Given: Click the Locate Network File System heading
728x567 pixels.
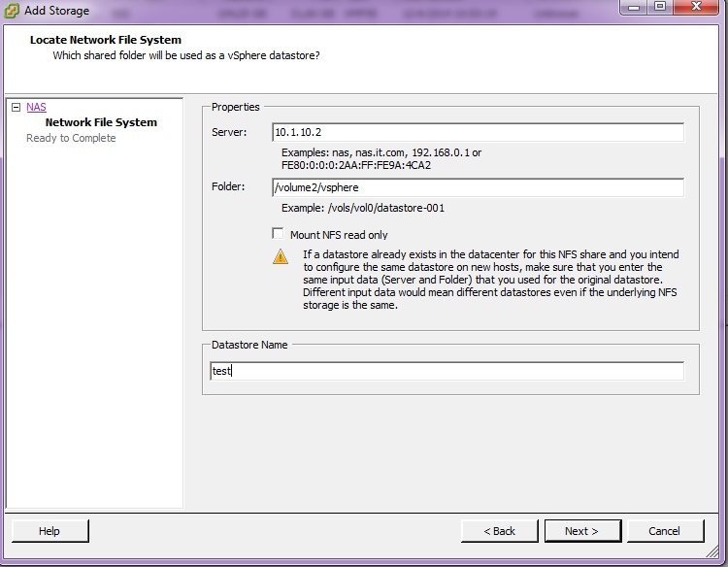Looking at the screenshot, I should 106,40.
